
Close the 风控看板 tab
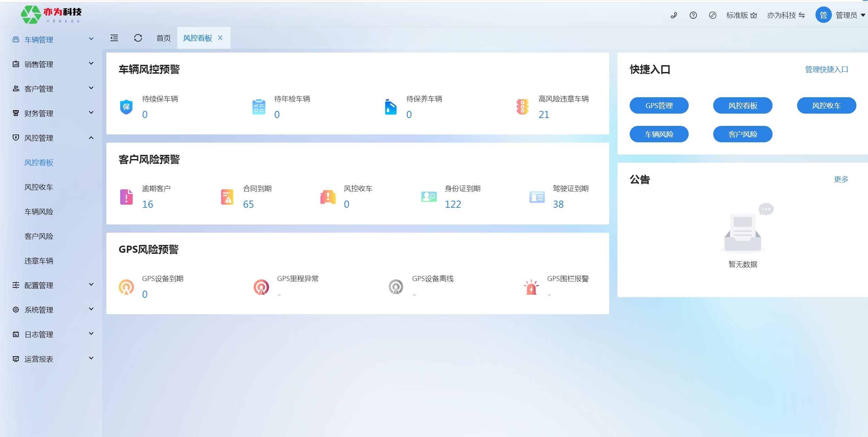click(x=220, y=38)
